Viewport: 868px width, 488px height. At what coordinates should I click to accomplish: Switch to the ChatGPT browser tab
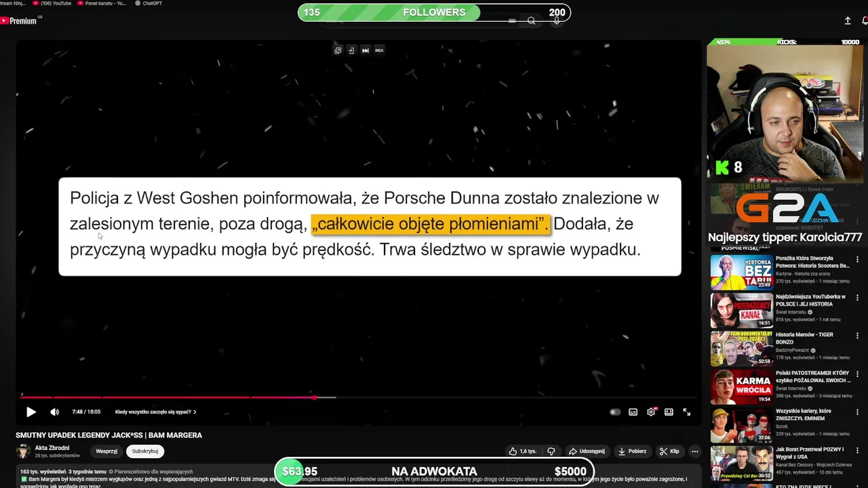pyautogui.click(x=148, y=3)
